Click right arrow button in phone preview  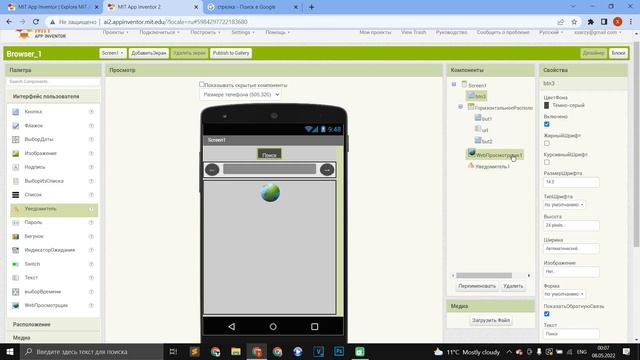point(327,169)
